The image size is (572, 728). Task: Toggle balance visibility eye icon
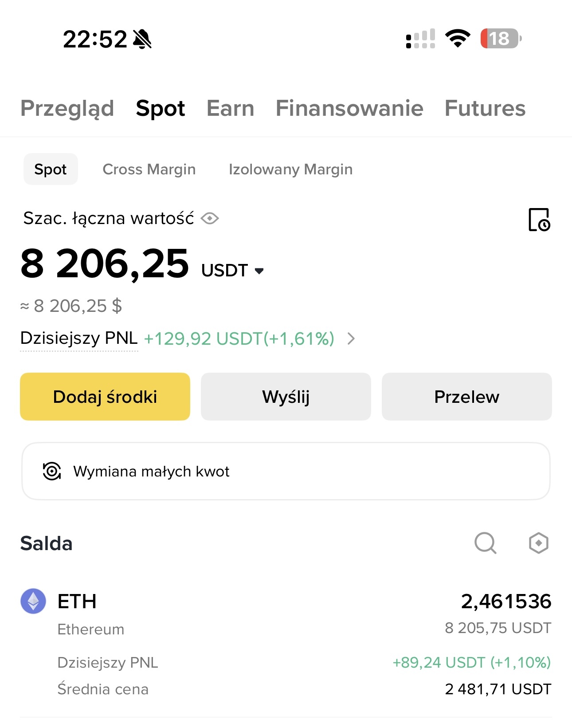[x=210, y=218]
